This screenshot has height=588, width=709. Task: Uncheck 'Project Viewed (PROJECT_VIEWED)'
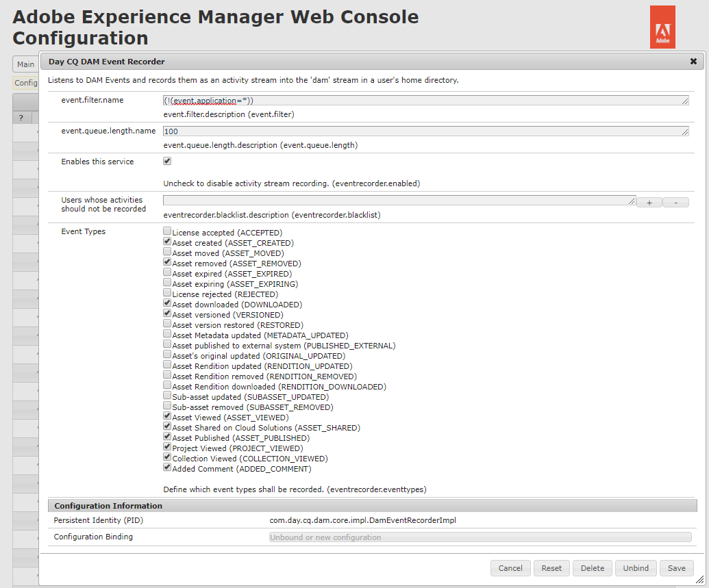tap(166, 448)
